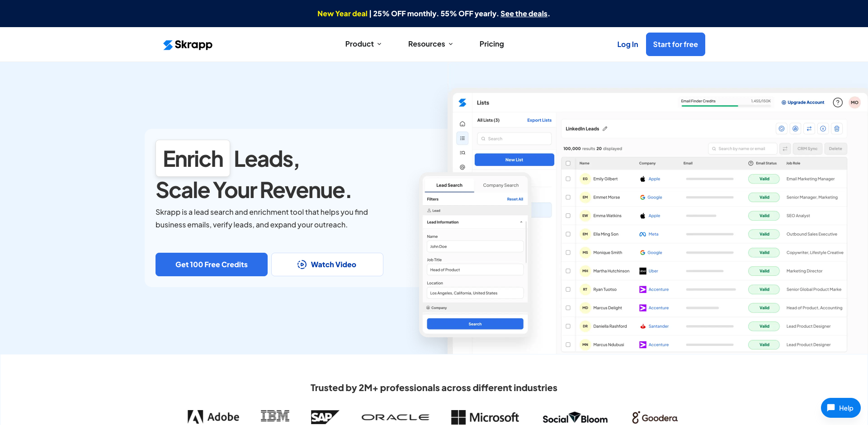The width and height of the screenshot is (868, 425).
Task: Switch to the Lead Search tab
Action: pos(449,185)
